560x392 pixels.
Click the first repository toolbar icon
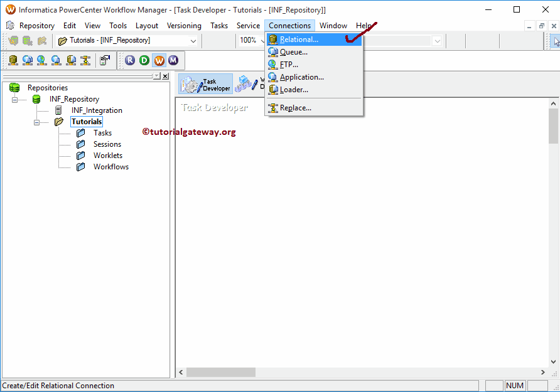(x=13, y=41)
